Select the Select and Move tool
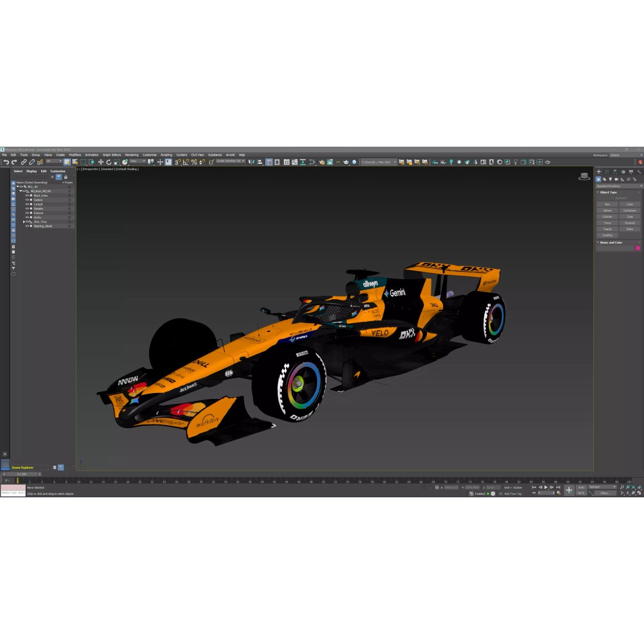 [102, 161]
